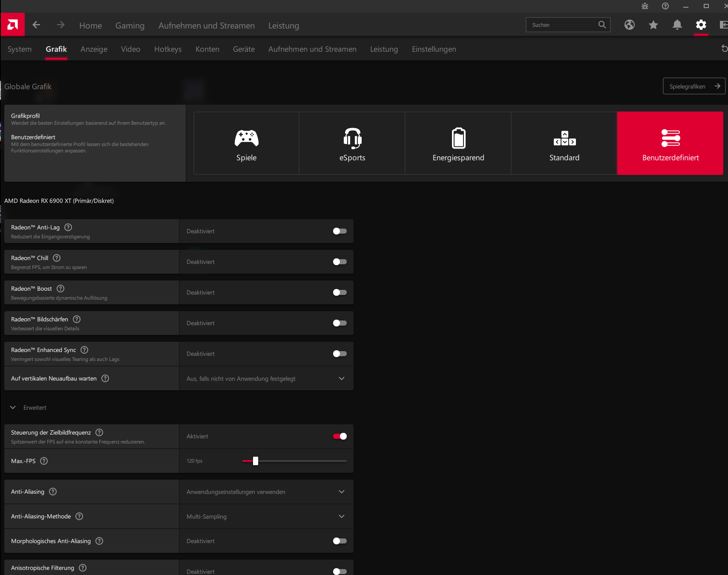This screenshot has width=728, height=575.
Task: Open the Gaming menu
Action: [x=130, y=26]
